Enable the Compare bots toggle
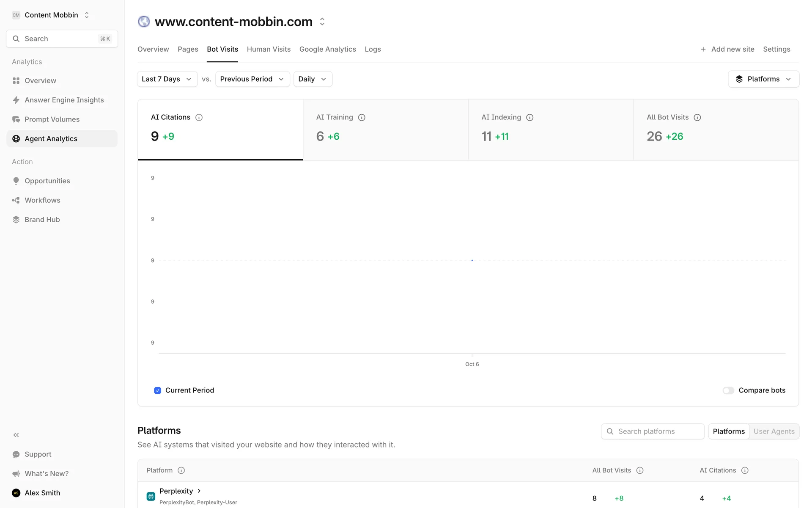 (x=728, y=390)
